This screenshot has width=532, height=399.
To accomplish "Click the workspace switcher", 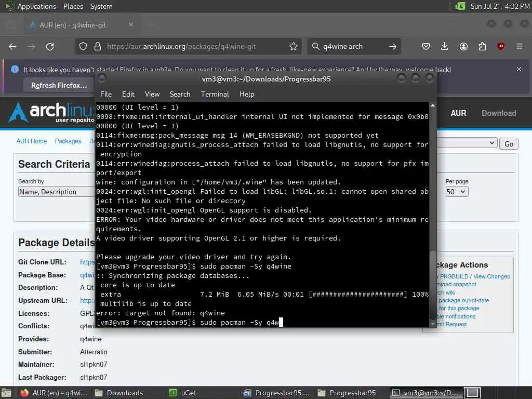I will click(472, 393).
